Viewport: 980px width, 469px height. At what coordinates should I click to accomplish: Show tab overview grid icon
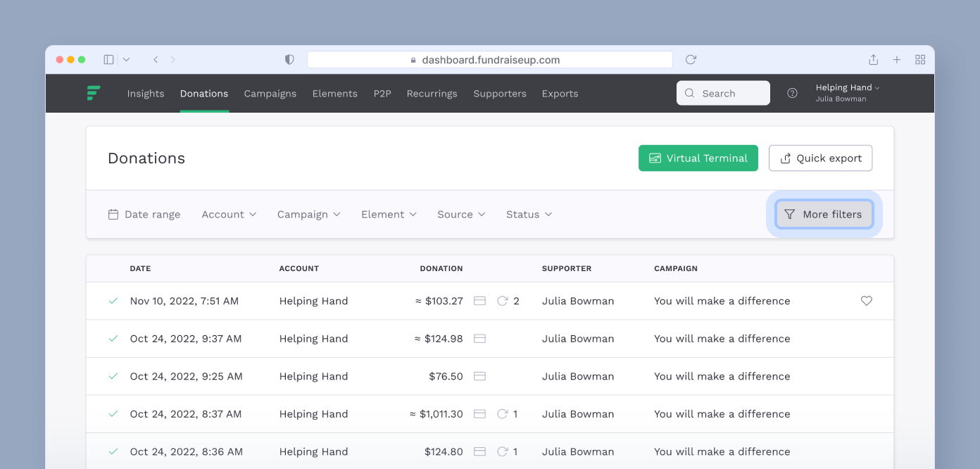coord(920,60)
